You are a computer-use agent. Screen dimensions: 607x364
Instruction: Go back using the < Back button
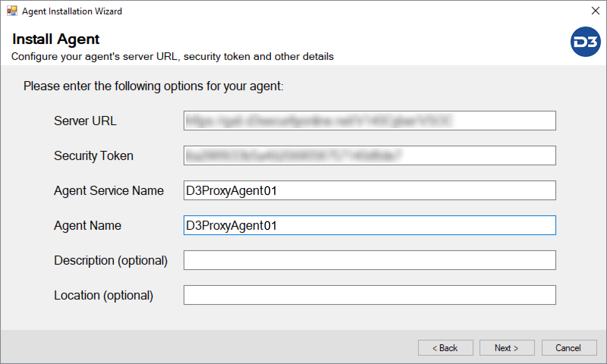point(445,348)
